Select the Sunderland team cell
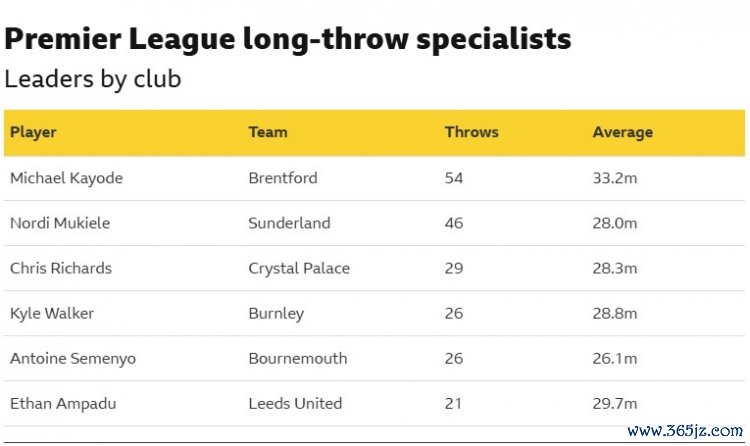 (x=289, y=223)
